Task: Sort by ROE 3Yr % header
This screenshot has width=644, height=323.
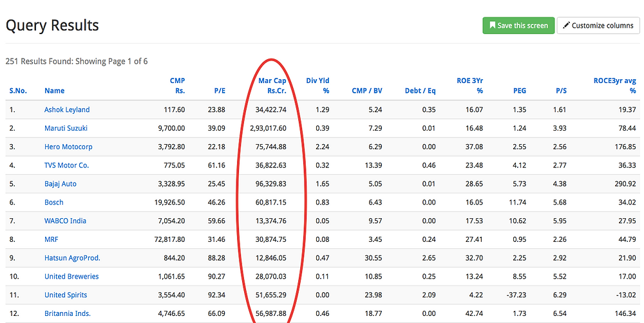Action: [x=470, y=86]
